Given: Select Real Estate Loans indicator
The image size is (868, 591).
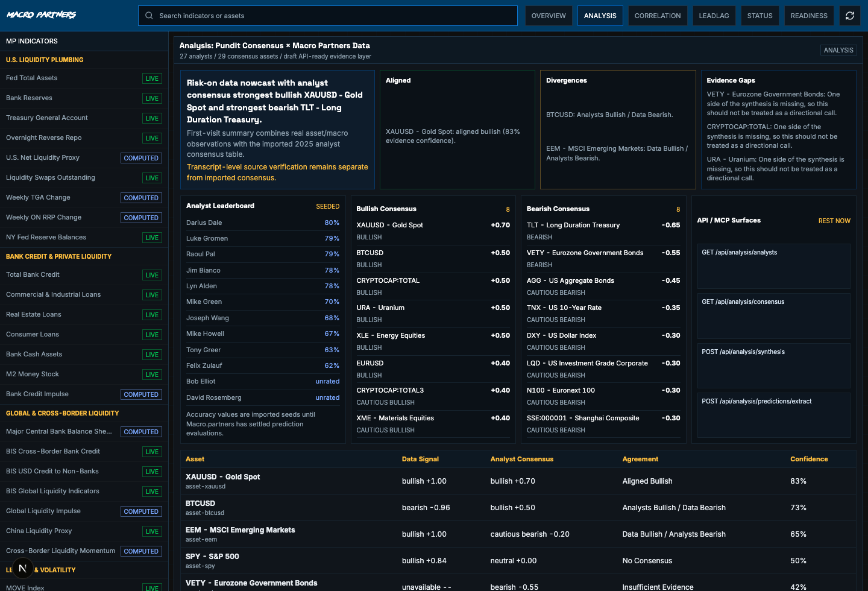Looking at the screenshot, I should pos(84,315).
